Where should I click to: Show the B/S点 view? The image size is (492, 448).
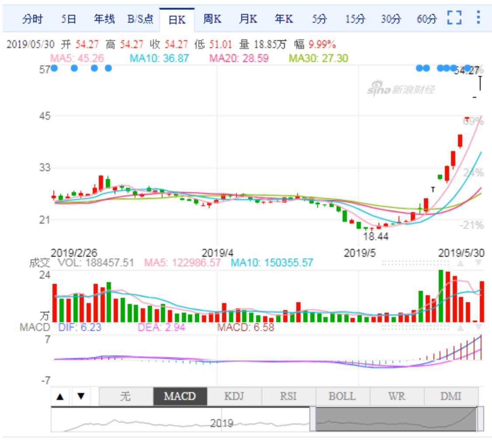140,19
